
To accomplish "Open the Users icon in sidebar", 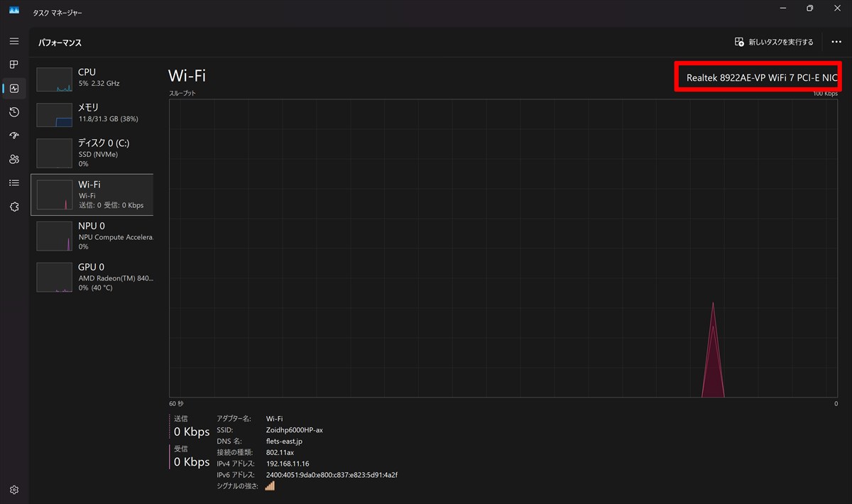I will 14,159.
